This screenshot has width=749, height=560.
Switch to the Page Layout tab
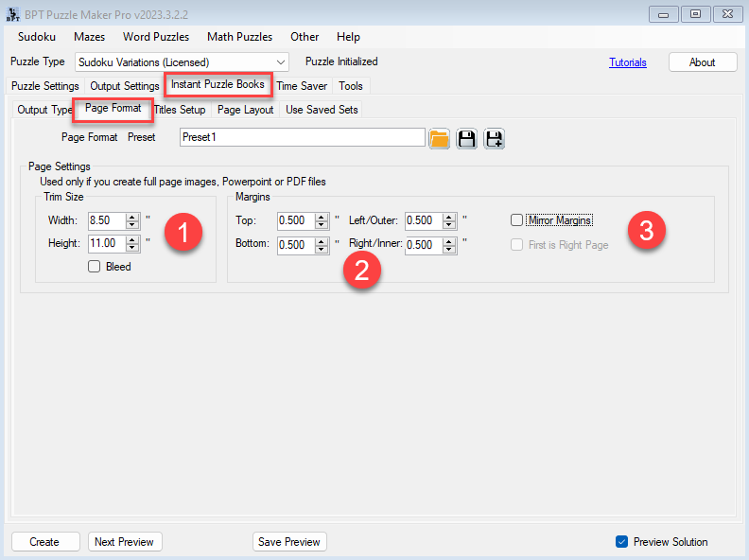click(x=245, y=110)
